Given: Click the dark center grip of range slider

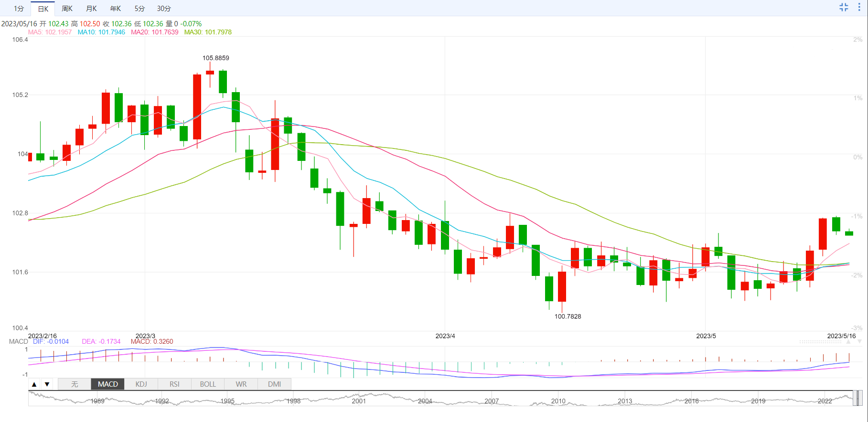Looking at the screenshot, I should [x=857, y=398].
